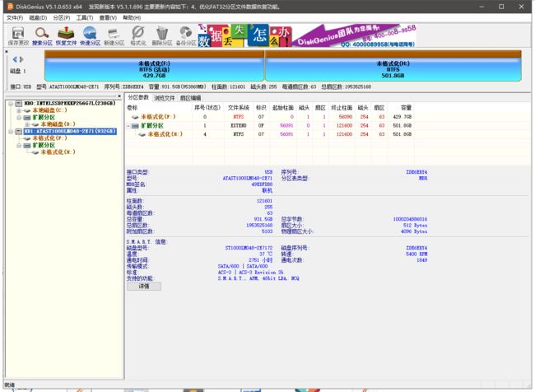The height and width of the screenshot is (392, 535).
Task: Click the 卷标 column header
Action: tap(132, 108)
